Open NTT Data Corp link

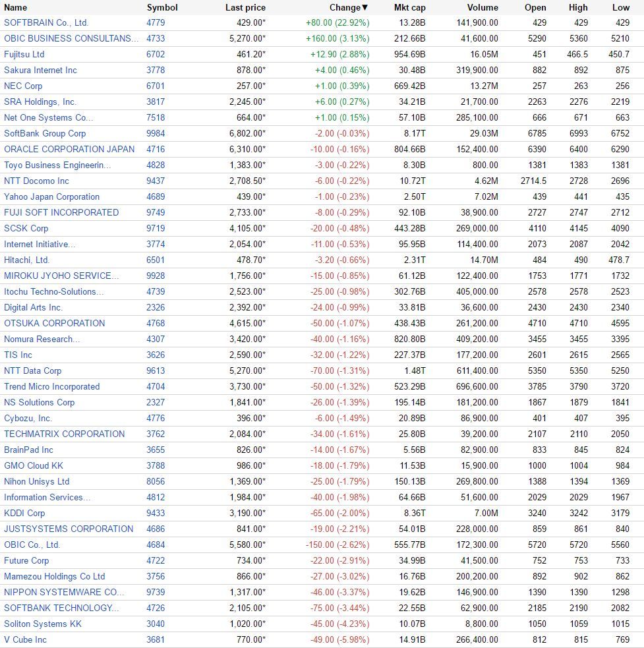(x=33, y=370)
